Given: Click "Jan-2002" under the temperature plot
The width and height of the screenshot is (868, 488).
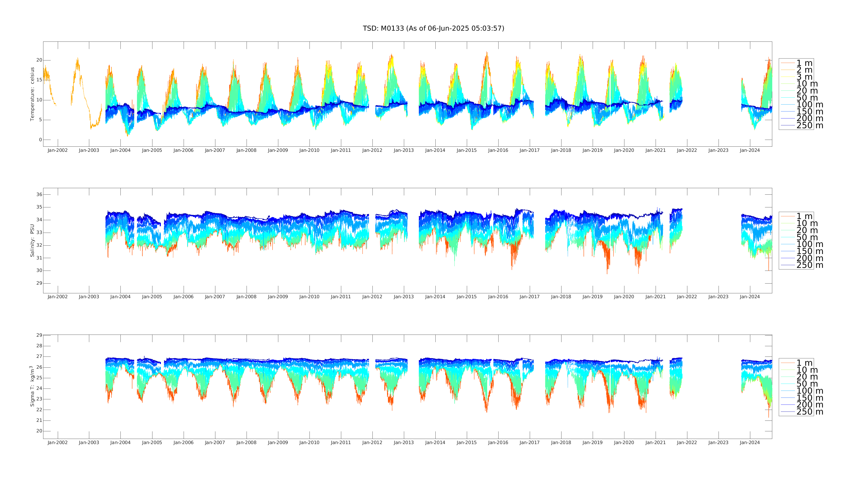Looking at the screenshot, I should tap(58, 150).
